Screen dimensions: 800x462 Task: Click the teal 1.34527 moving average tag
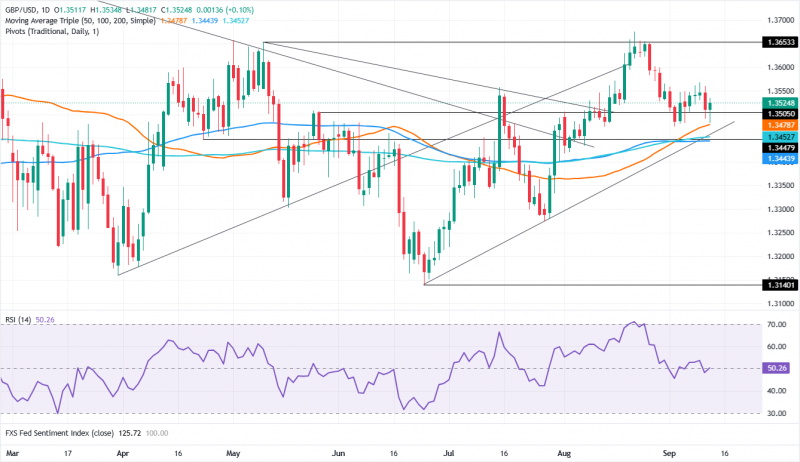click(779, 137)
